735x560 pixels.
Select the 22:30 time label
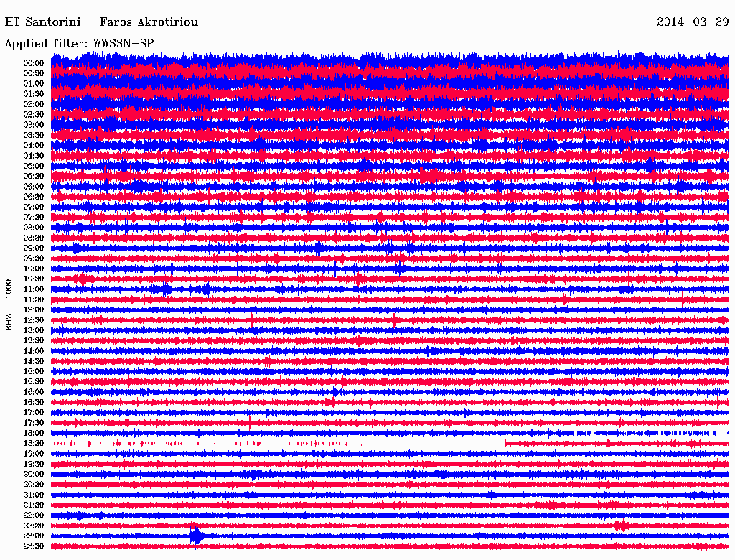pos(33,526)
